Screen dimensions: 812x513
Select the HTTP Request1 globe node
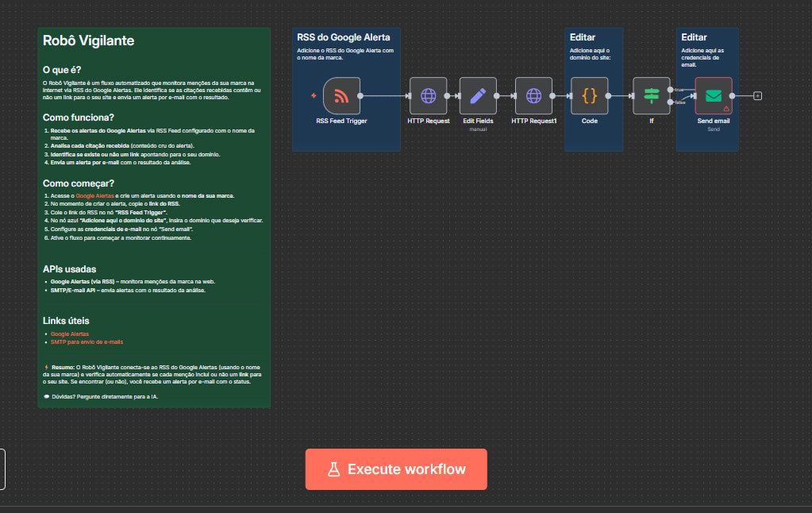(x=533, y=96)
